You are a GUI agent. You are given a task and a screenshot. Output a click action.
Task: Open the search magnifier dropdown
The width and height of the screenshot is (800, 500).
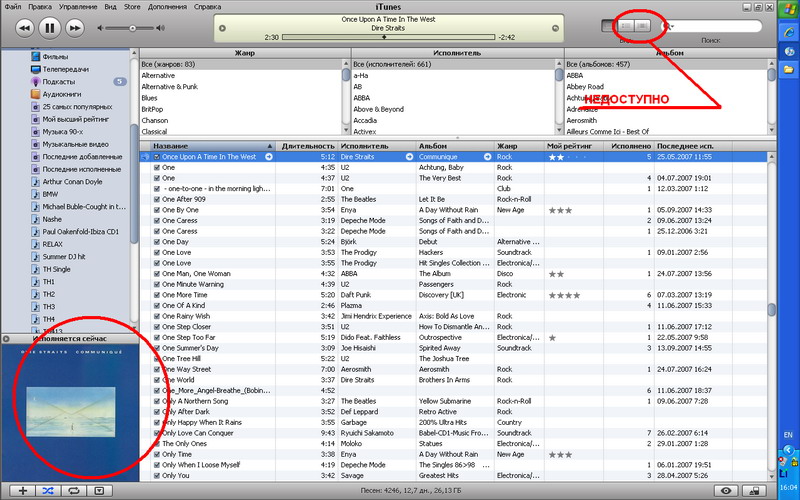[x=667, y=26]
